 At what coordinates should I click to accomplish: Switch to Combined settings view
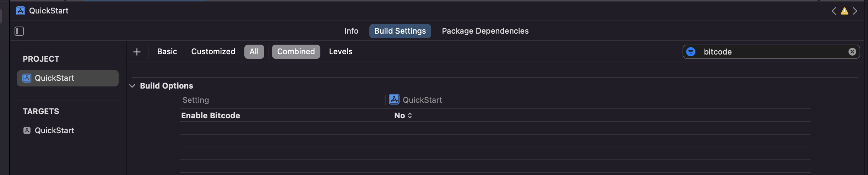pos(296,52)
